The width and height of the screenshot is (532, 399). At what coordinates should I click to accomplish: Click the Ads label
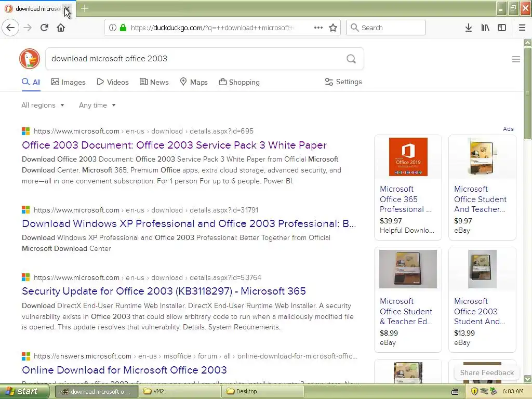click(x=508, y=129)
